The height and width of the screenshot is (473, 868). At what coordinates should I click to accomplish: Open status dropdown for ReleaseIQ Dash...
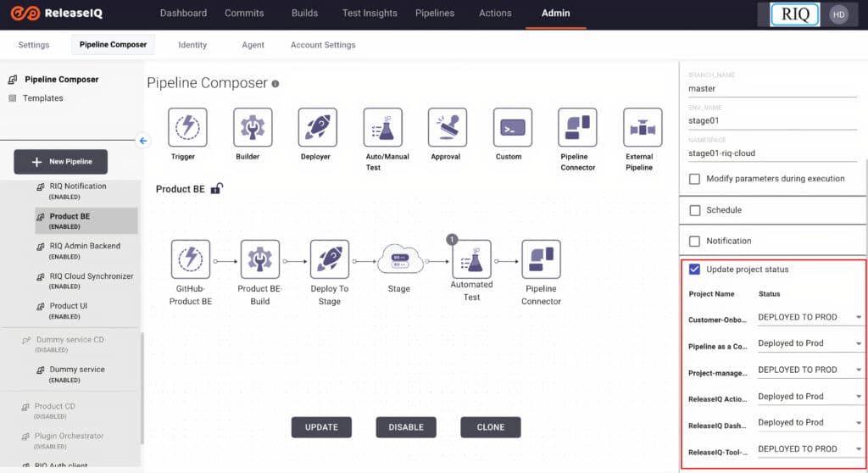click(810, 423)
